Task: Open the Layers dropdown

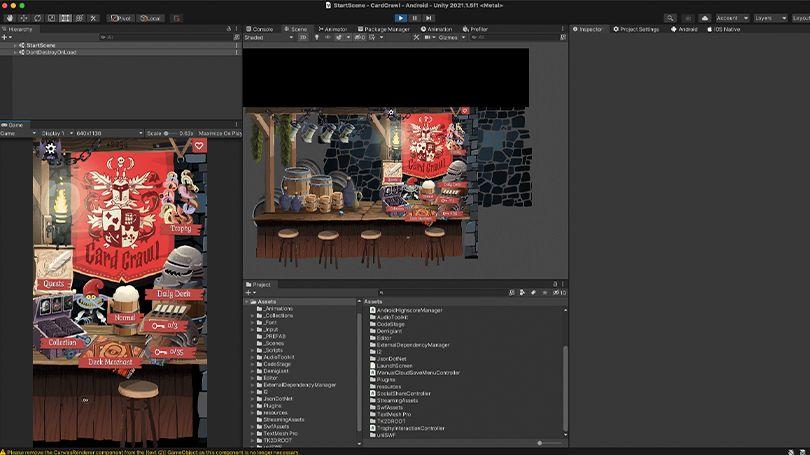Action: pyautogui.click(x=770, y=18)
